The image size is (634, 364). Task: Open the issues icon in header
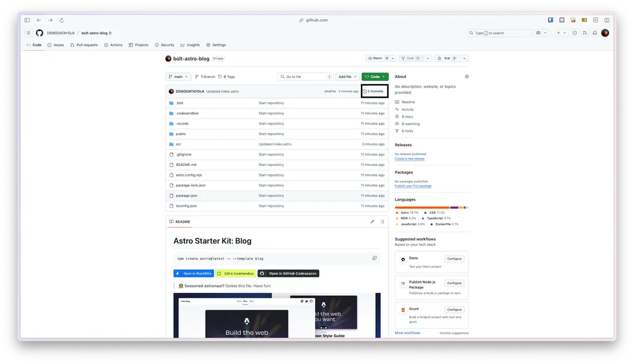tap(575, 33)
